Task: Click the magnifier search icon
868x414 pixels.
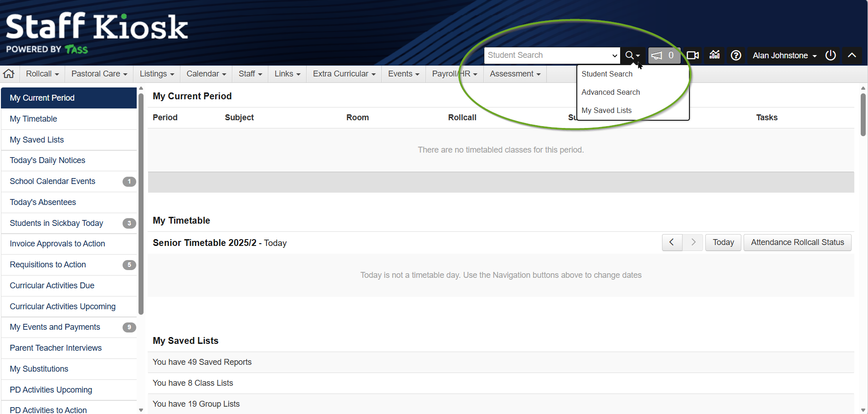Action: coord(632,56)
